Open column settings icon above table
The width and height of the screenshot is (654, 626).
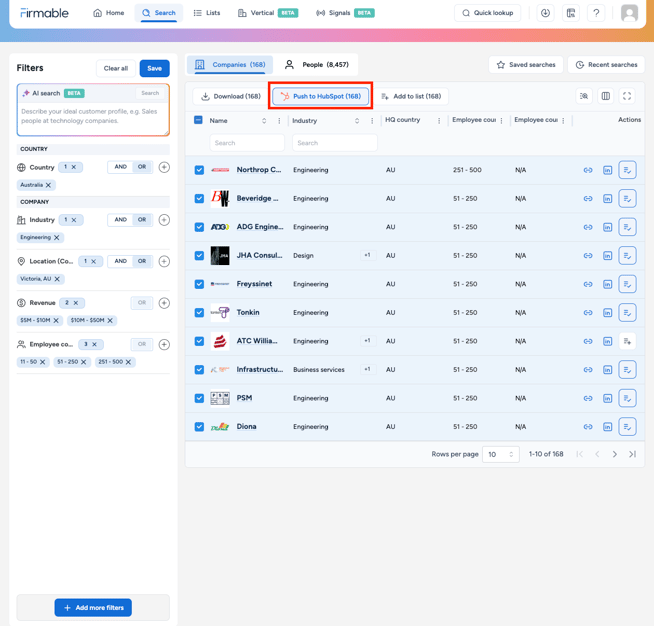click(606, 96)
